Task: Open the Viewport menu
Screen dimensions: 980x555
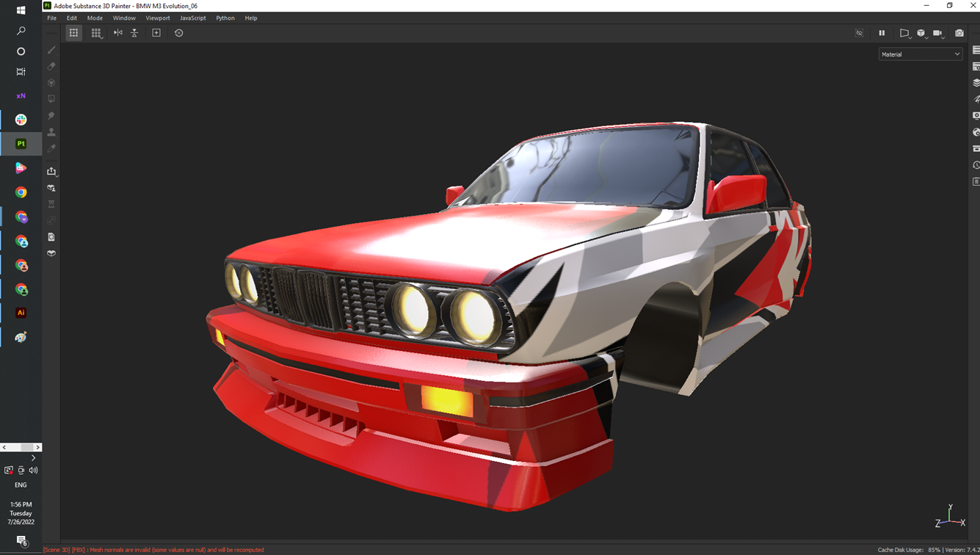Action: 157,18
